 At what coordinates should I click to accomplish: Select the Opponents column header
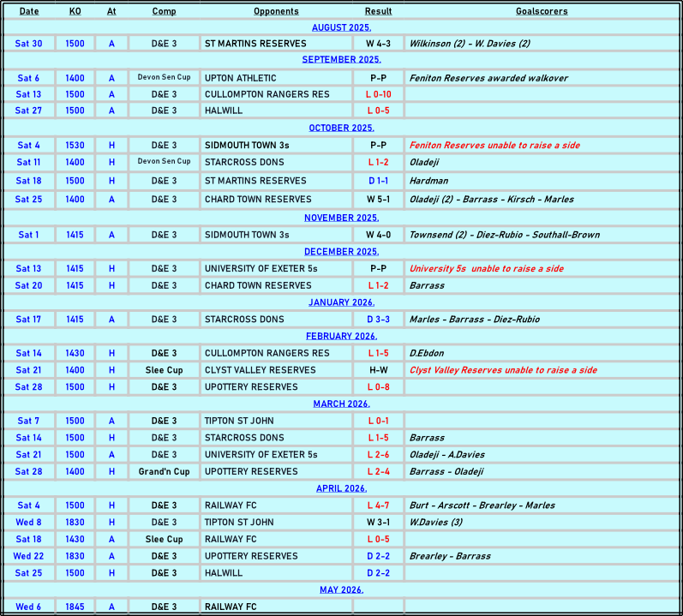click(x=276, y=11)
